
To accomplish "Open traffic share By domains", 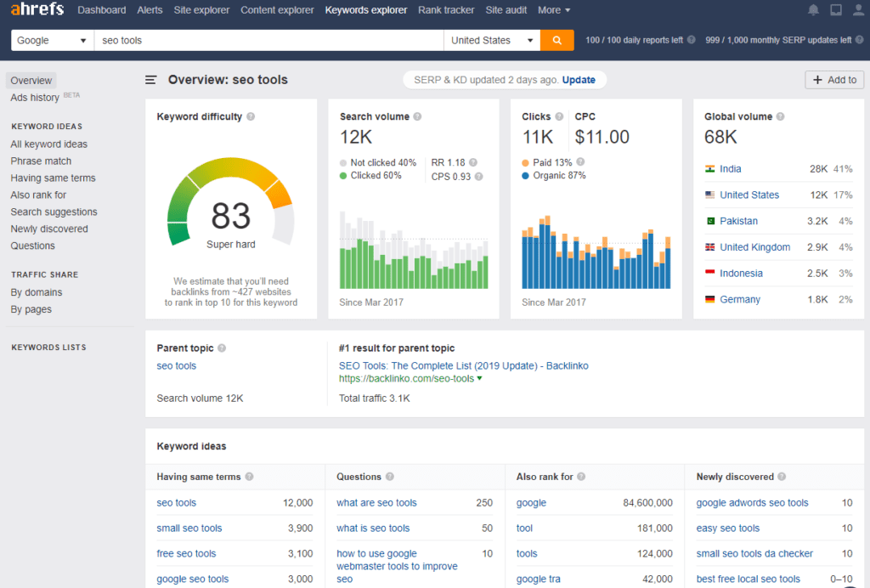I will click(36, 292).
